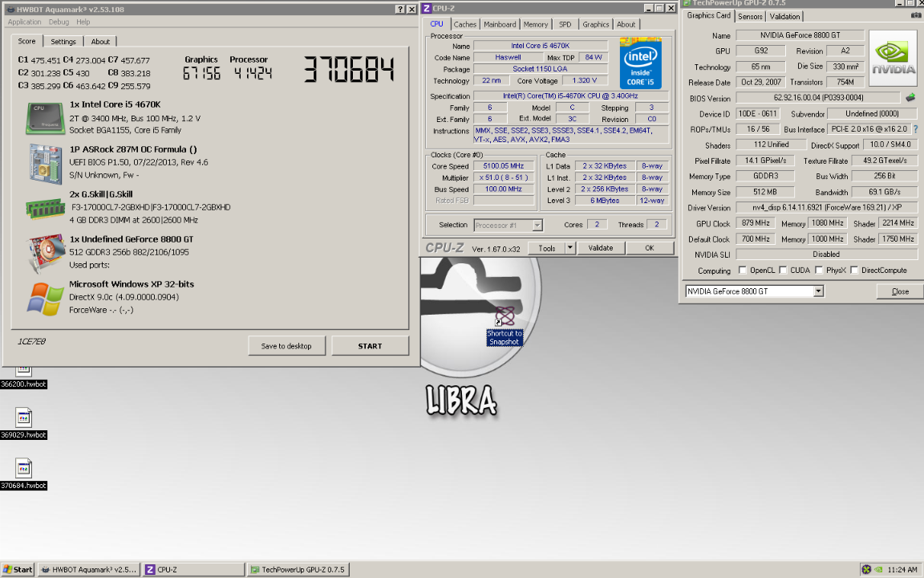Click the BIOS Version field in GPU-Z
The width and height of the screenshot is (924, 578).
tap(818, 98)
